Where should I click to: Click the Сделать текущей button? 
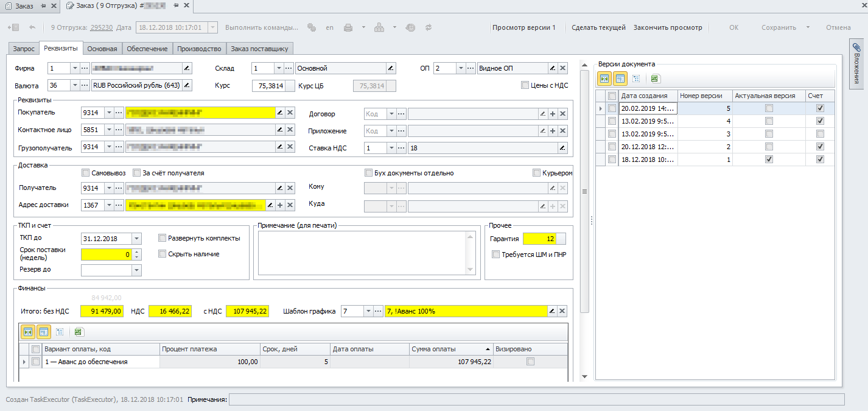point(598,27)
